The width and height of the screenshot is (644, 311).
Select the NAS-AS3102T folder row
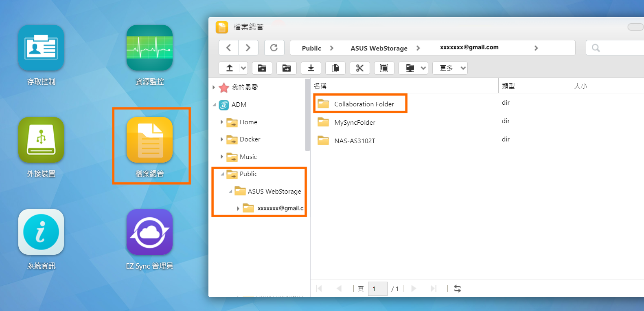[x=477, y=141]
